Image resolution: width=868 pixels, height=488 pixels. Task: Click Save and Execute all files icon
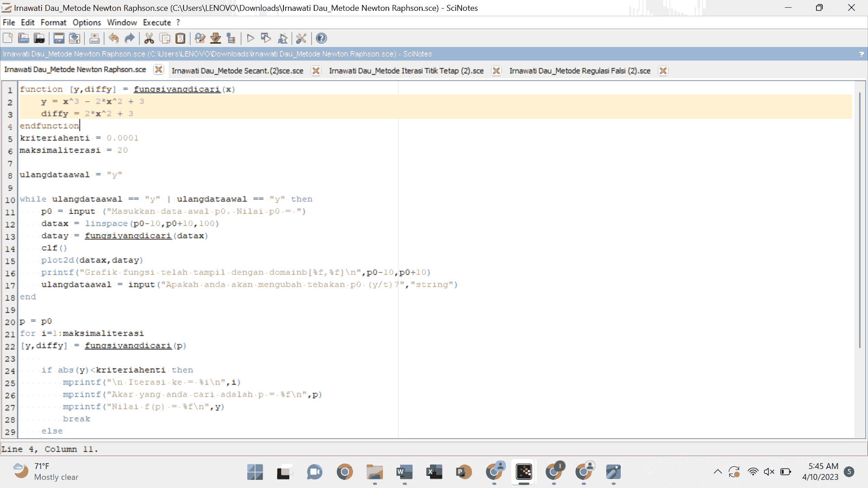pos(283,38)
